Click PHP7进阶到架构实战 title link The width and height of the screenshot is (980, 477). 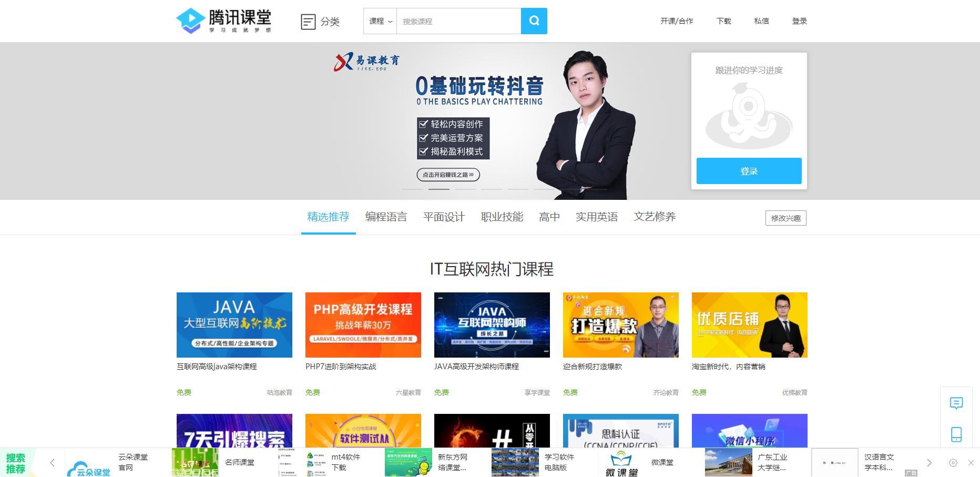(341, 367)
